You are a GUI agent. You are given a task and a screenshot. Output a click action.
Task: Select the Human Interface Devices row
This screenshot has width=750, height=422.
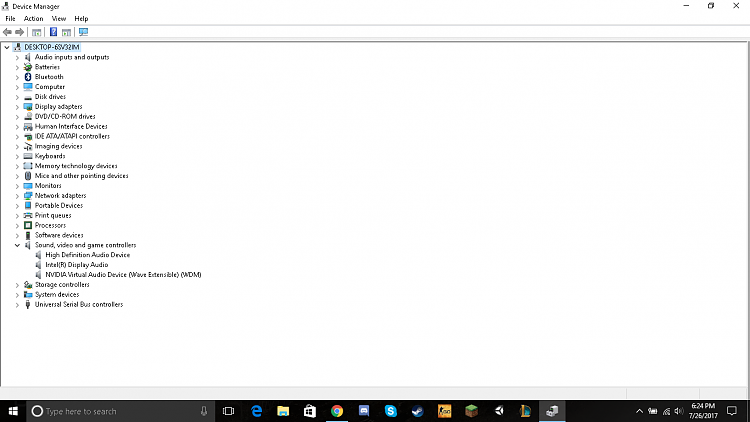tap(71, 126)
